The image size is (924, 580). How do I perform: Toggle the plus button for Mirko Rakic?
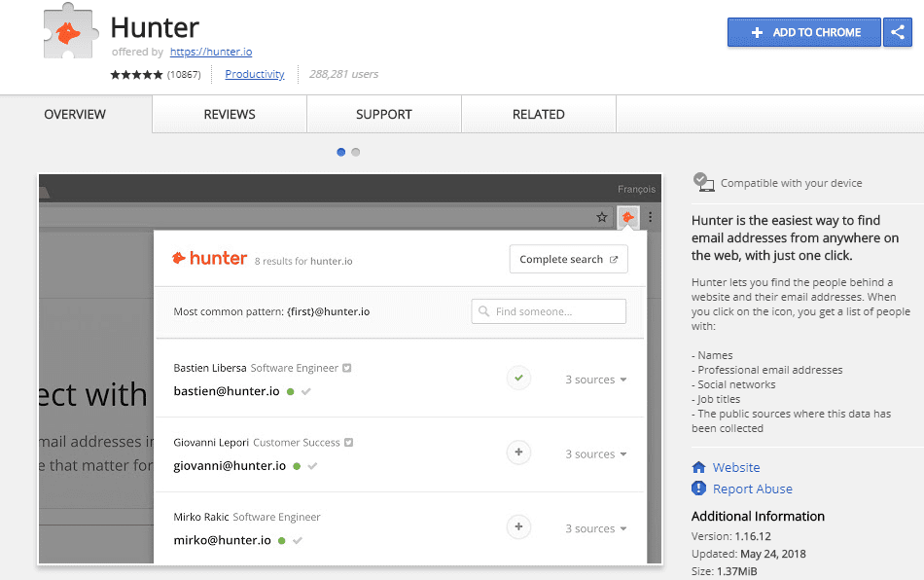point(519,526)
